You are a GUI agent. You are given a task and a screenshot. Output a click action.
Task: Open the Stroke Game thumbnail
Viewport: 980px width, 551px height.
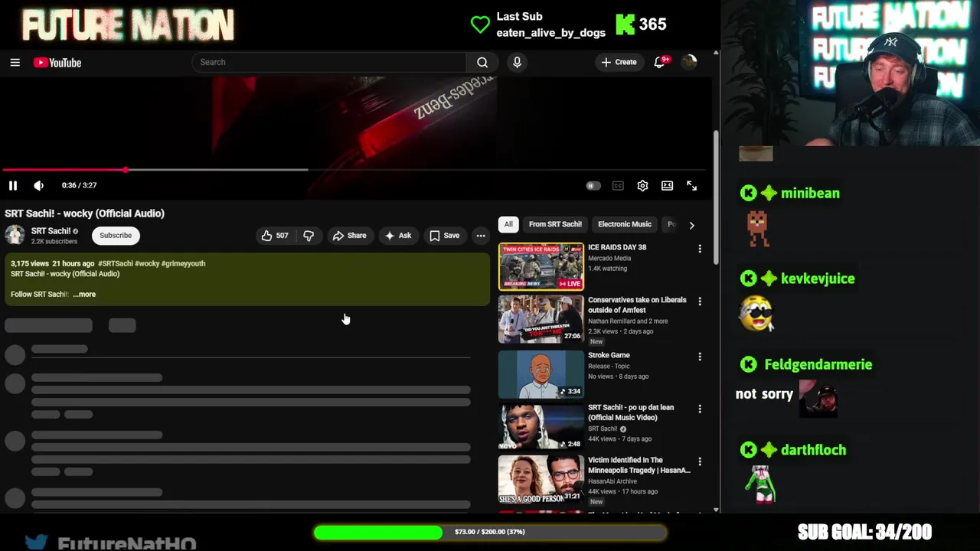click(541, 374)
